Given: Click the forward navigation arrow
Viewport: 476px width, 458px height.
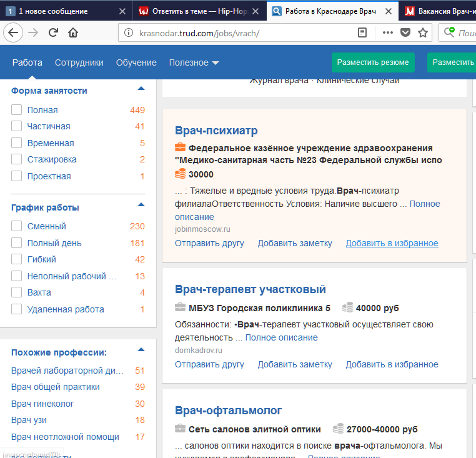Looking at the screenshot, I should (x=33, y=32).
